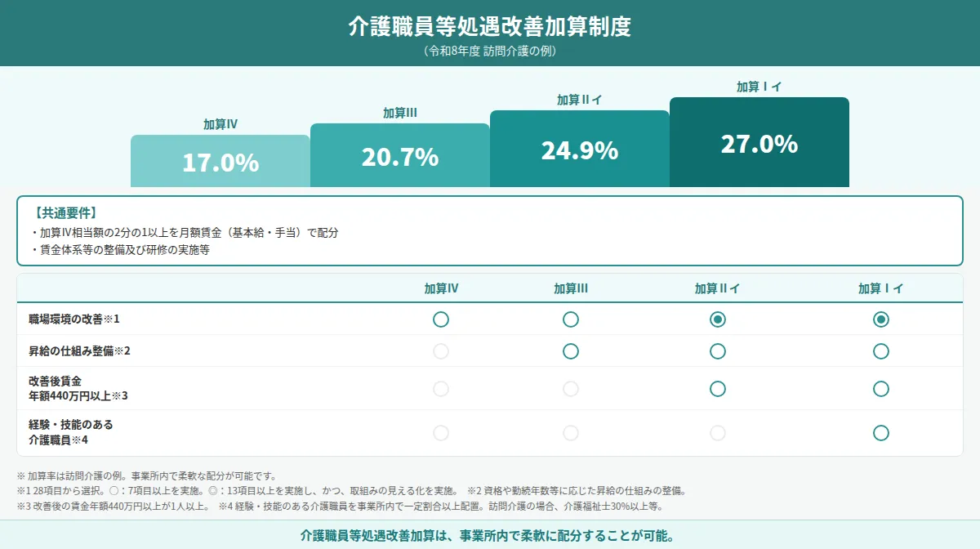This screenshot has height=549, width=980.
Task: Click the faded 経験・技能のある介護職員 circle under 加算IV
Action: [441, 433]
